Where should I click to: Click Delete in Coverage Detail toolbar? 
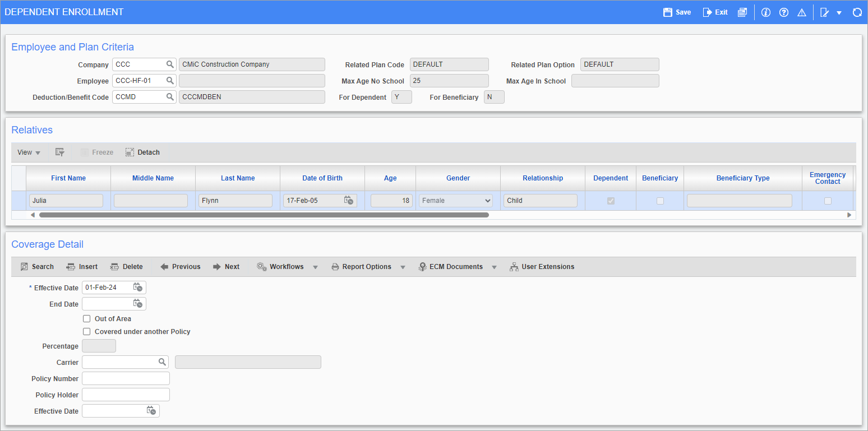(127, 267)
